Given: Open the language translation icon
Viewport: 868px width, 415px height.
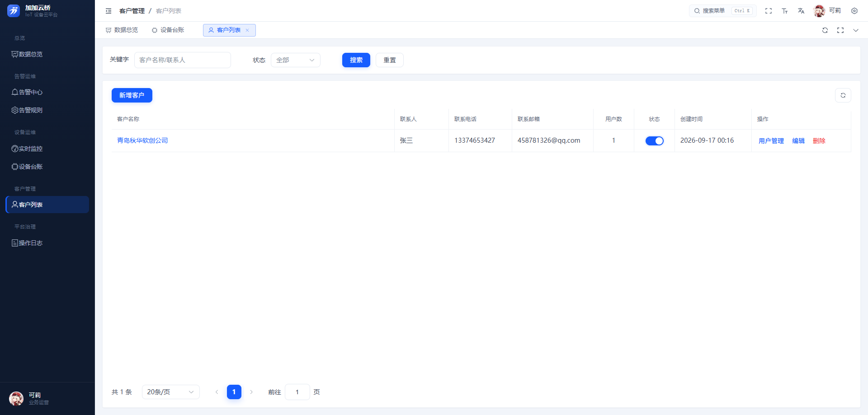Looking at the screenshot, I should point(801,11).
